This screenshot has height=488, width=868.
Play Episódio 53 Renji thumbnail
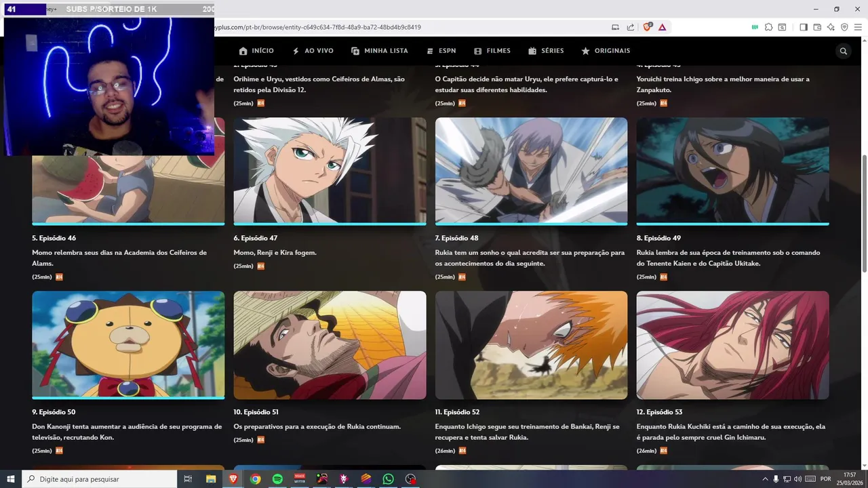[732, 345]
